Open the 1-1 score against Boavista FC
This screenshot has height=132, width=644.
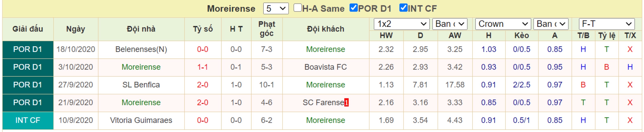[x=202, y=67]
